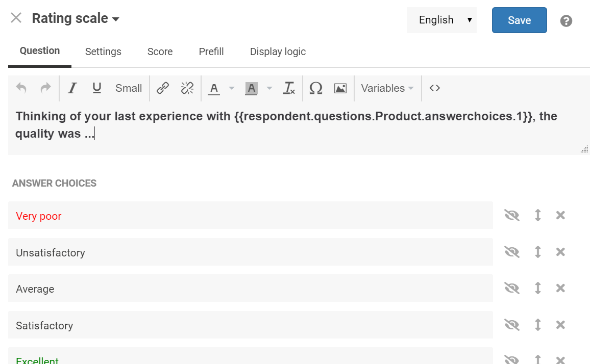This screenshot has height=364, width=590.
Task: Click the reorder handle for Satisfactory
Action: click(538, 325)
